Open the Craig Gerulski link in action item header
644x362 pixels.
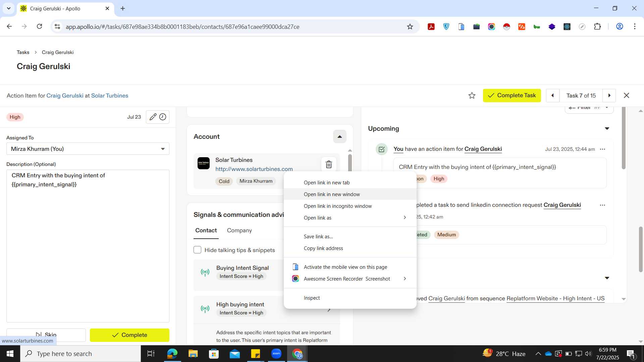[65, 96]
